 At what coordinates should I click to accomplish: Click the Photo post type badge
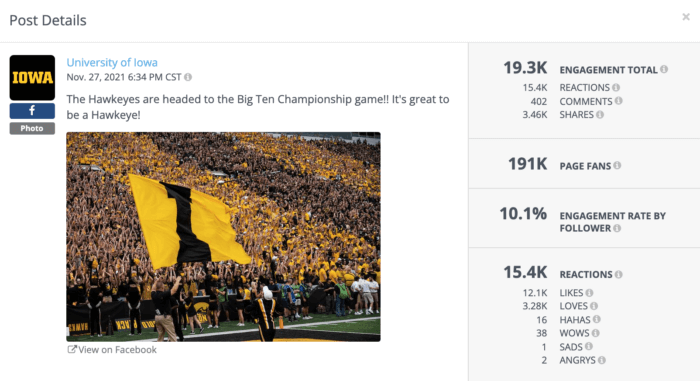click(32, 128)
